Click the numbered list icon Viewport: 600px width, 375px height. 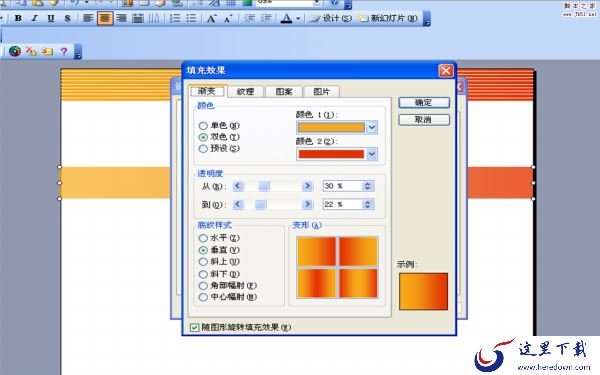point(174,18)
